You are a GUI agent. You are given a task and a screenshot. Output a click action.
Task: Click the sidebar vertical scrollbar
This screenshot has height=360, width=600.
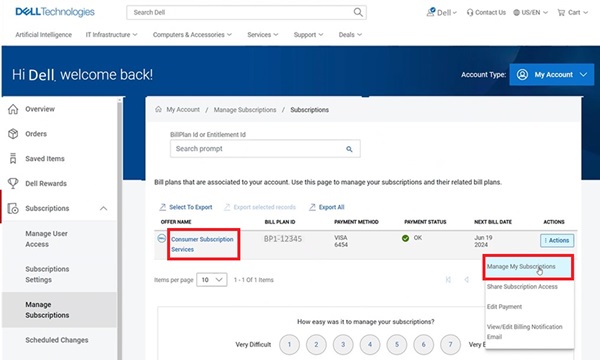pyautogui.click(x=119, y=230)
